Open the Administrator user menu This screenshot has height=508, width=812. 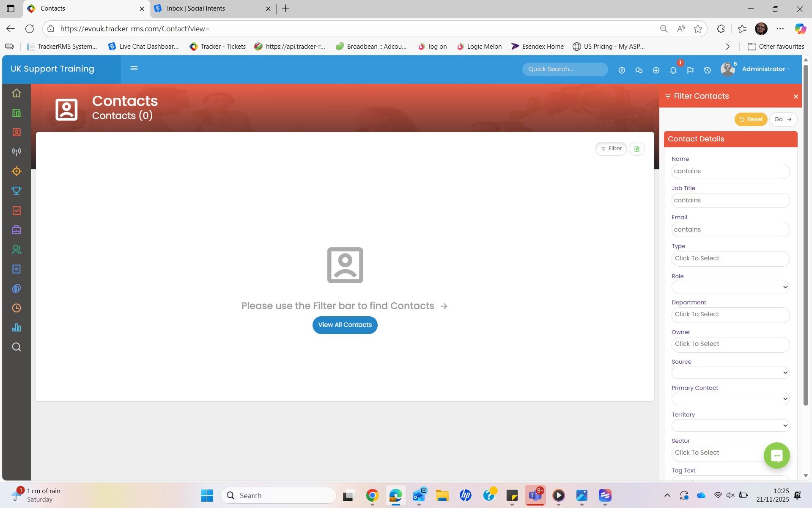tap(765, 69)
